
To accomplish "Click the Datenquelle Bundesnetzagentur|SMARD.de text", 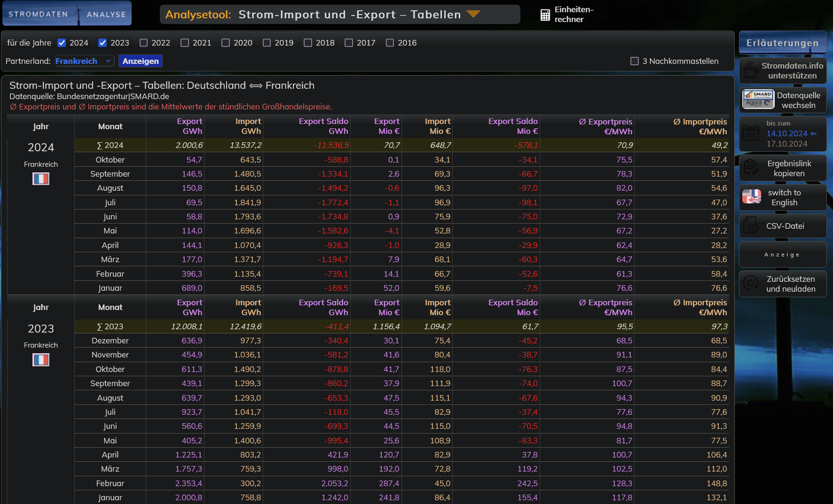I will tap(89, 96).
